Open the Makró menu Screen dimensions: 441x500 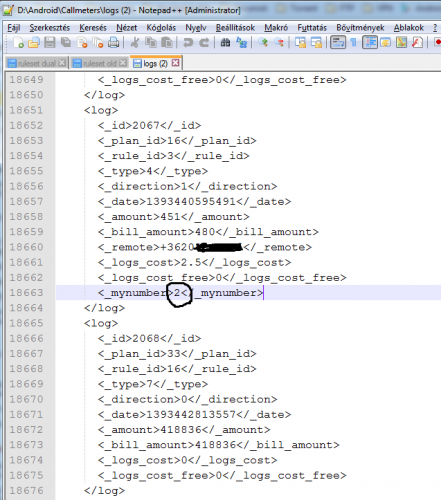[x=276, y=28]
